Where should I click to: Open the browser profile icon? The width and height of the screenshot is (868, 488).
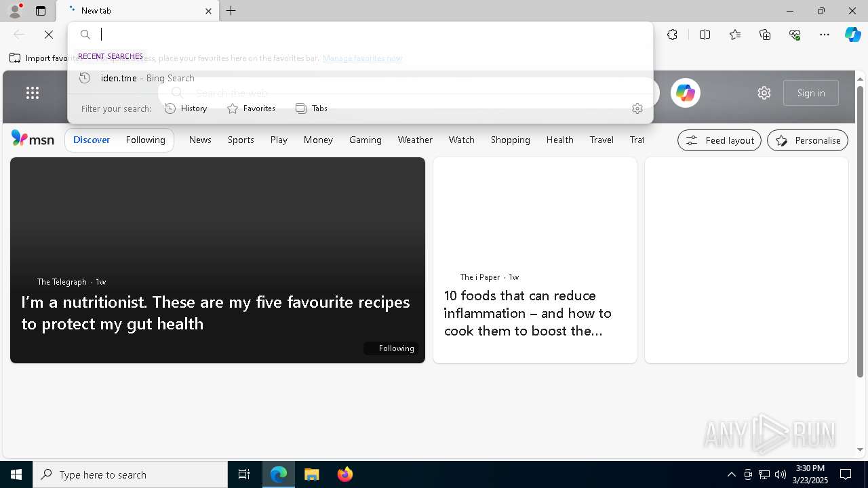[x=15, y=10]
